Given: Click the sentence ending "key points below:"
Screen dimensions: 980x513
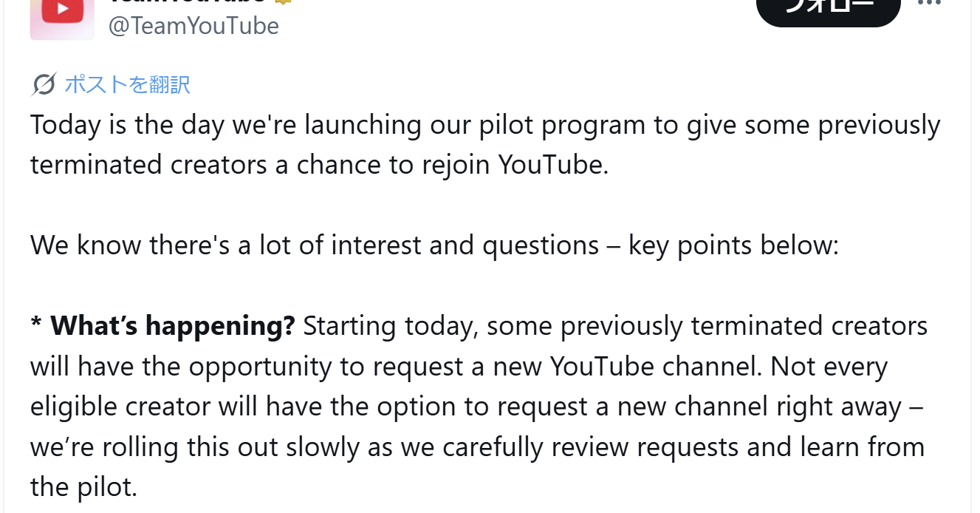Looking at the screenshot, I should [x=434, y=245].
